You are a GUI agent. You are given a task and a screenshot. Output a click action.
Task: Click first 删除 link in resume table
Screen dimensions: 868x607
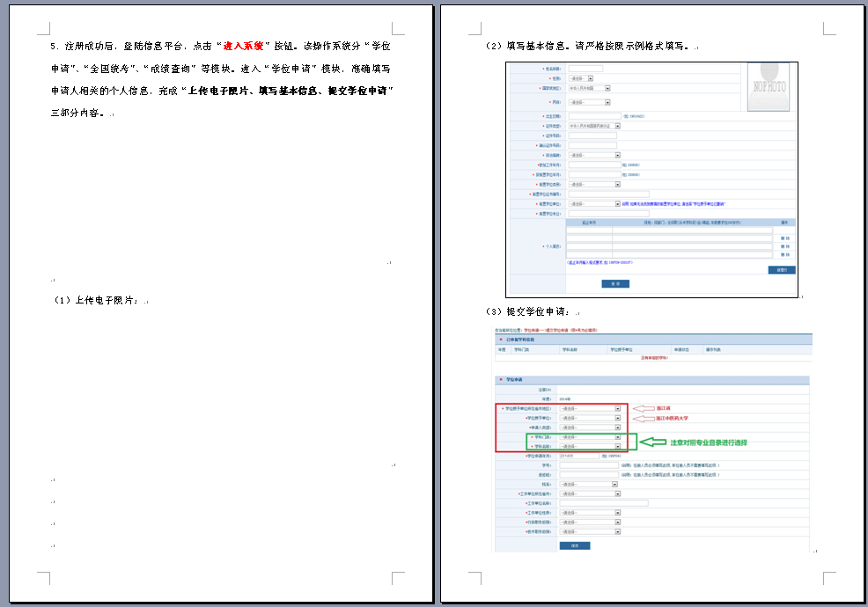click(784, 238)
